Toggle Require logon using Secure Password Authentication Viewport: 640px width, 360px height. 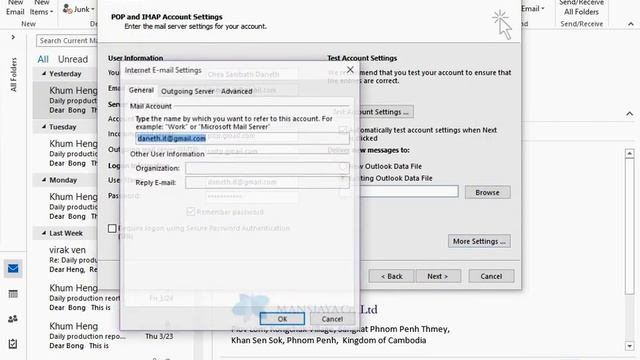click(x=112, y=228)
